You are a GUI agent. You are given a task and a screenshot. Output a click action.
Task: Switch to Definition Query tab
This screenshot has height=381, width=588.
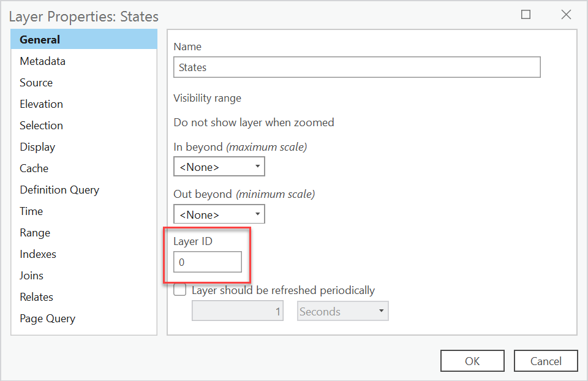[59, 190]
